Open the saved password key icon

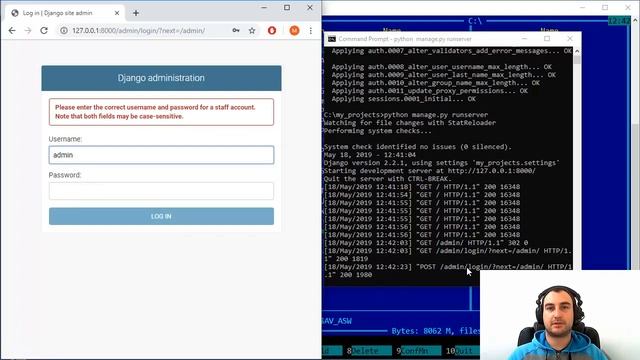236,31
